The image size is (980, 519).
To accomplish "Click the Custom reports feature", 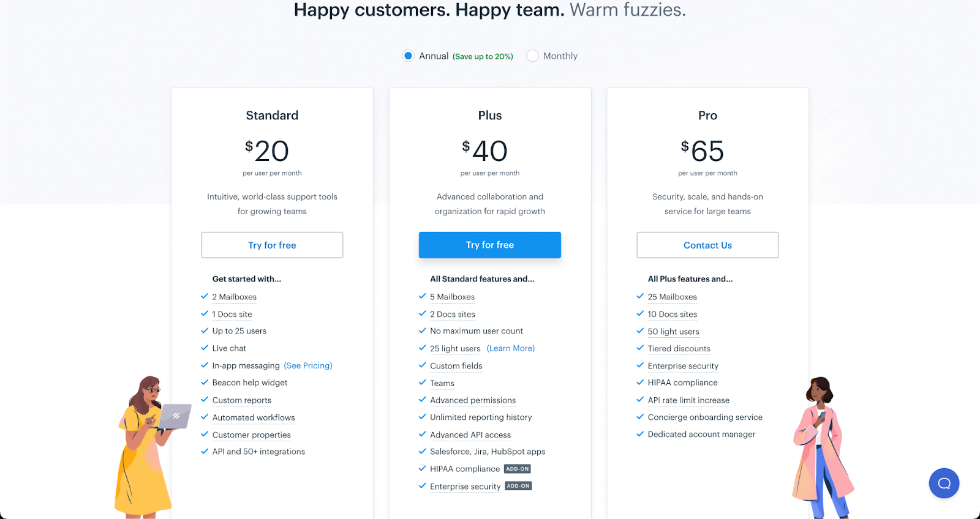I will pyautogui.click(x=242, y=400).
